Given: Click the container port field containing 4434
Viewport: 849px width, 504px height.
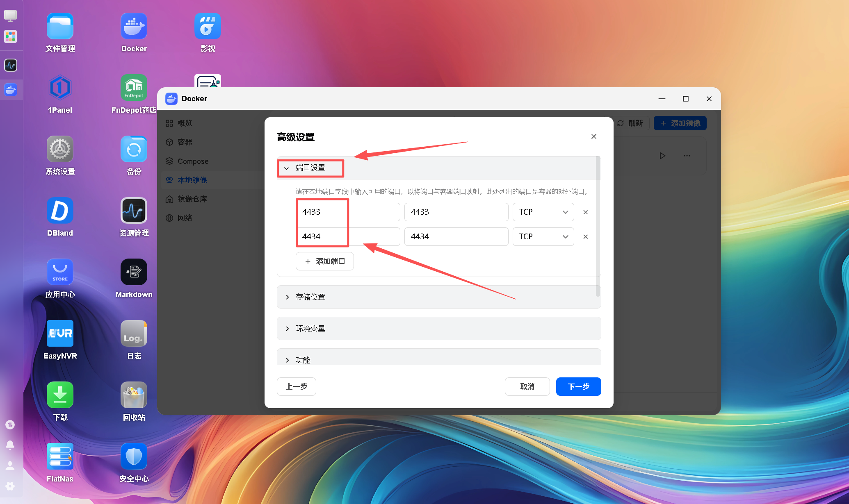Looking at the screenshot, I should tap(456, 237).
